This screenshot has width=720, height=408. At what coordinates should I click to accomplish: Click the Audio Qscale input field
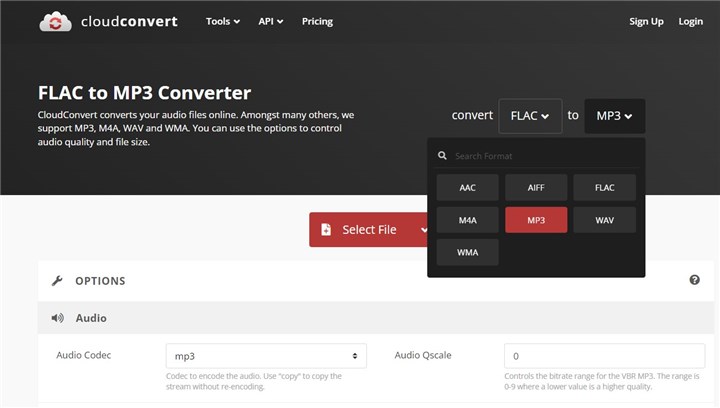[x=604, y=356]
